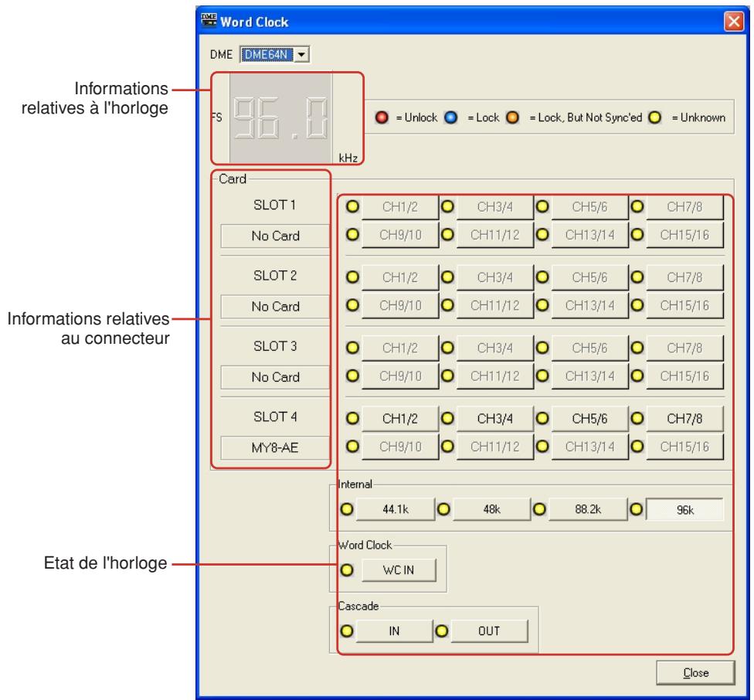Click the blue Lock legend indicator
This screenshot has height=700, width=754.
[x=450, y=117]
